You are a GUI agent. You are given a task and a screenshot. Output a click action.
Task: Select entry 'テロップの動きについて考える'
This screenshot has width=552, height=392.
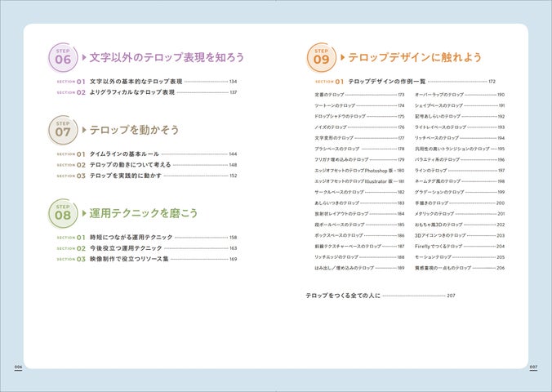click(x=131, y=165)
